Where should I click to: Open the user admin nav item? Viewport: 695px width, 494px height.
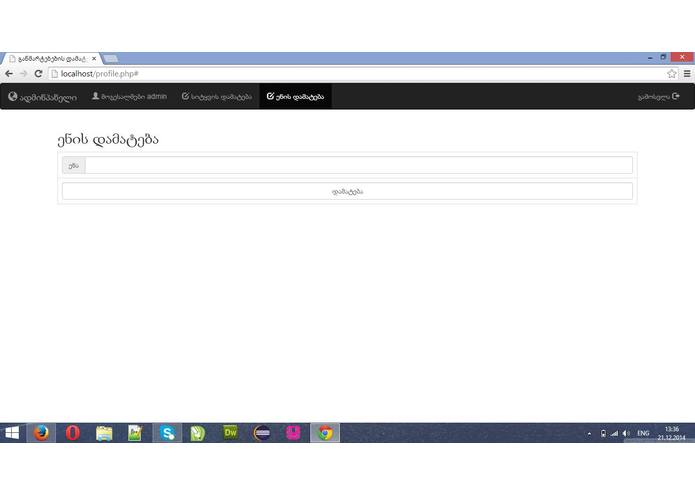[129, 96]
